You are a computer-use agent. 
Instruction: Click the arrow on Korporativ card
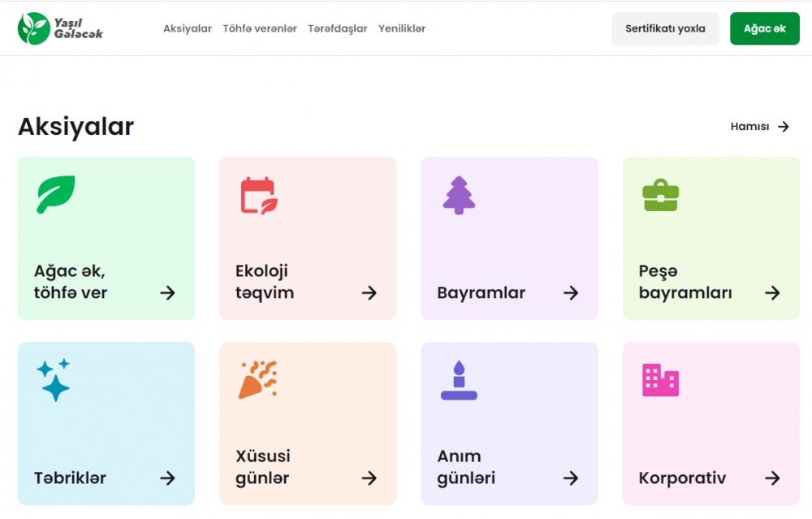pos(772,478)
